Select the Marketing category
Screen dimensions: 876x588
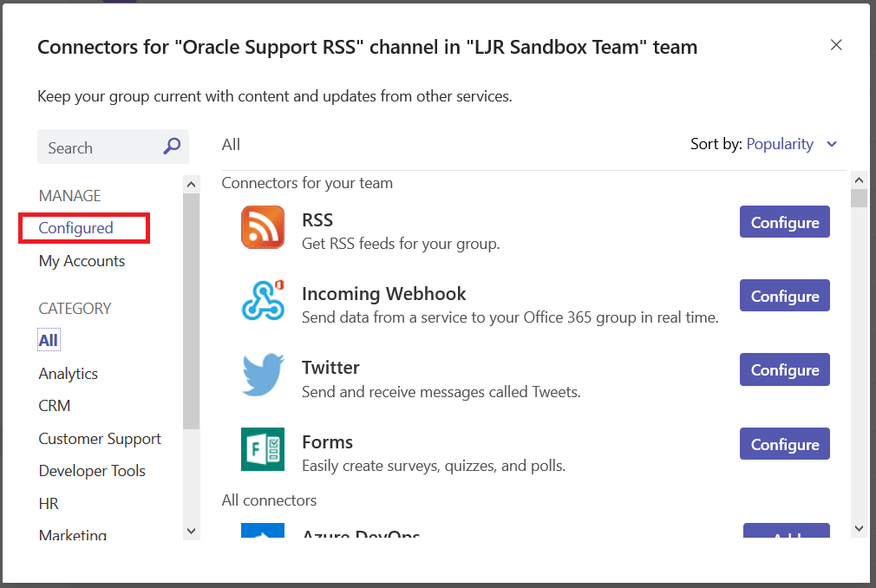coord(73,534)
